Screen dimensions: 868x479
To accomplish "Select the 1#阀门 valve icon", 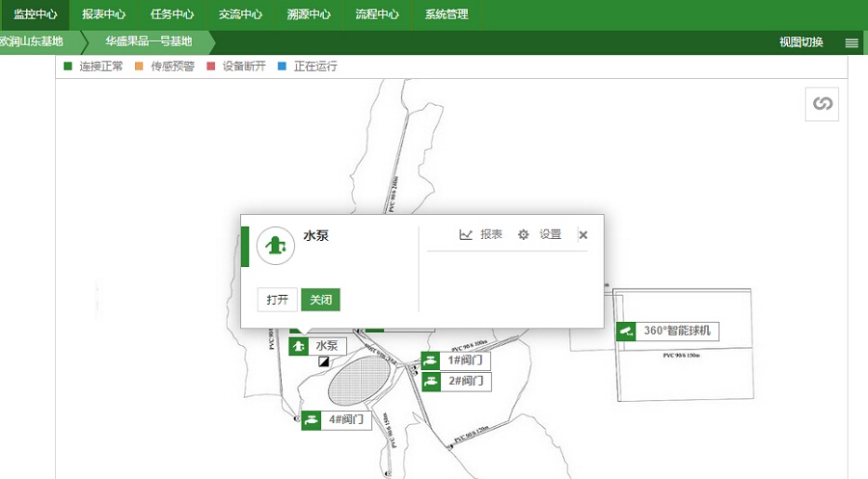I will (x=430, y=361).
